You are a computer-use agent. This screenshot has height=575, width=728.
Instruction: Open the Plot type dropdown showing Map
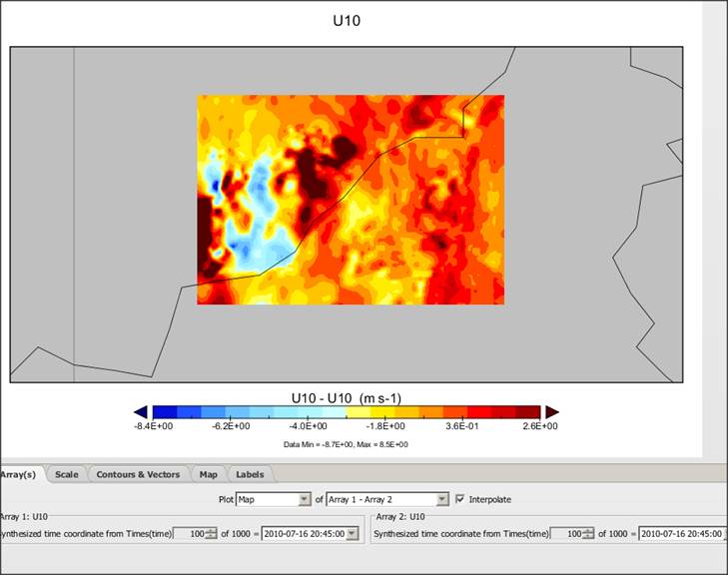[x=274, y=499]
